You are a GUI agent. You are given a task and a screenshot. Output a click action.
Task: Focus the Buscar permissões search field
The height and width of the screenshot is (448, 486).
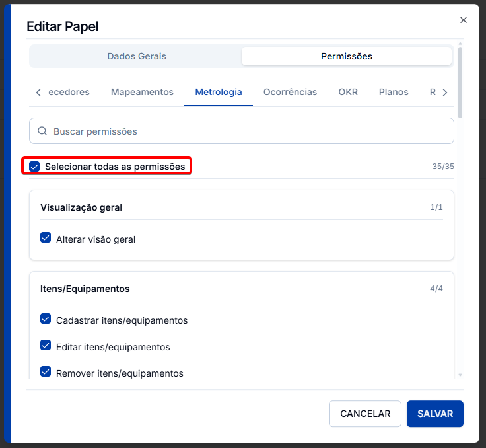click(242, 131)
